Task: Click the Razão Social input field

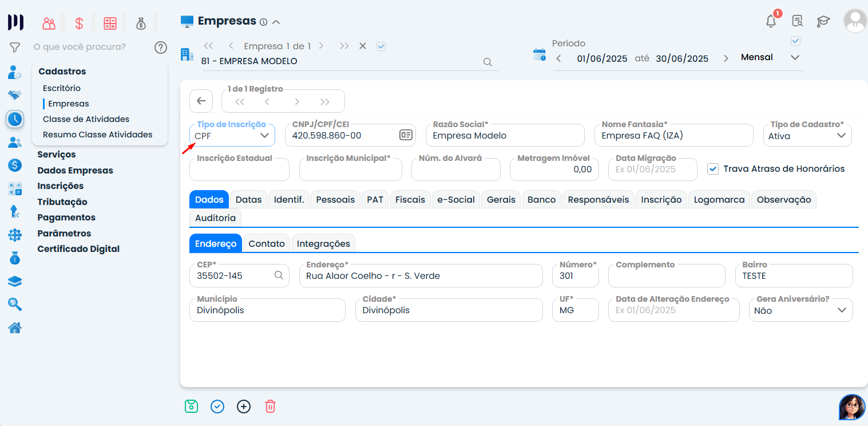Action: 505,136
